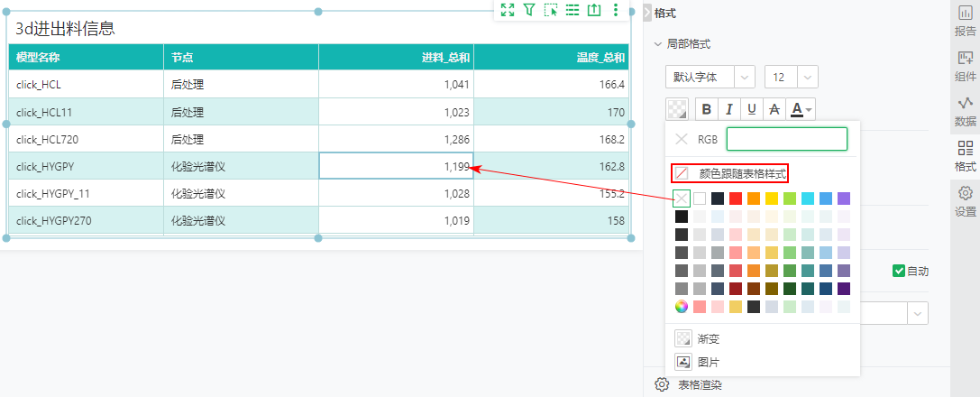Click the red slash icon by 颜色跟随表格样式
The image size is (980, 397).
pos(682,173)
